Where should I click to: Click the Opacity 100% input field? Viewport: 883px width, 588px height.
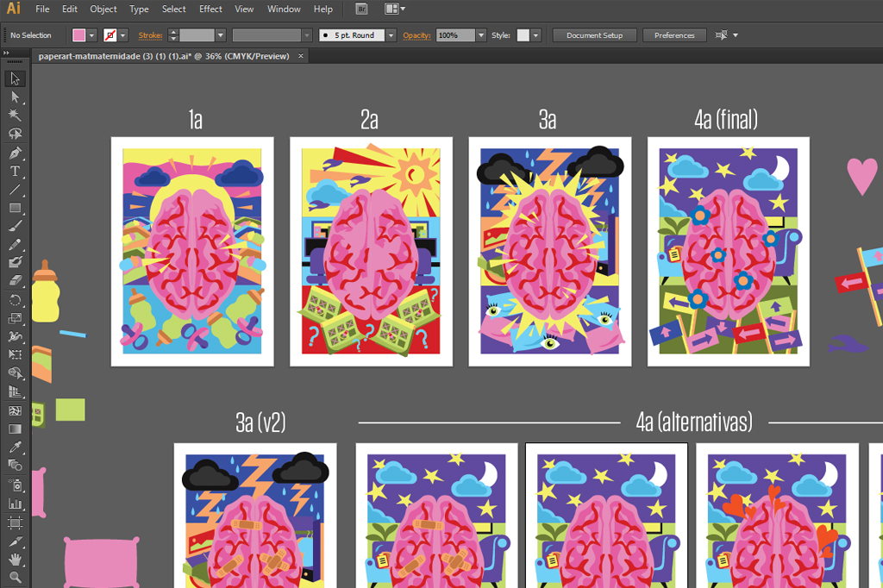(455, 35)
